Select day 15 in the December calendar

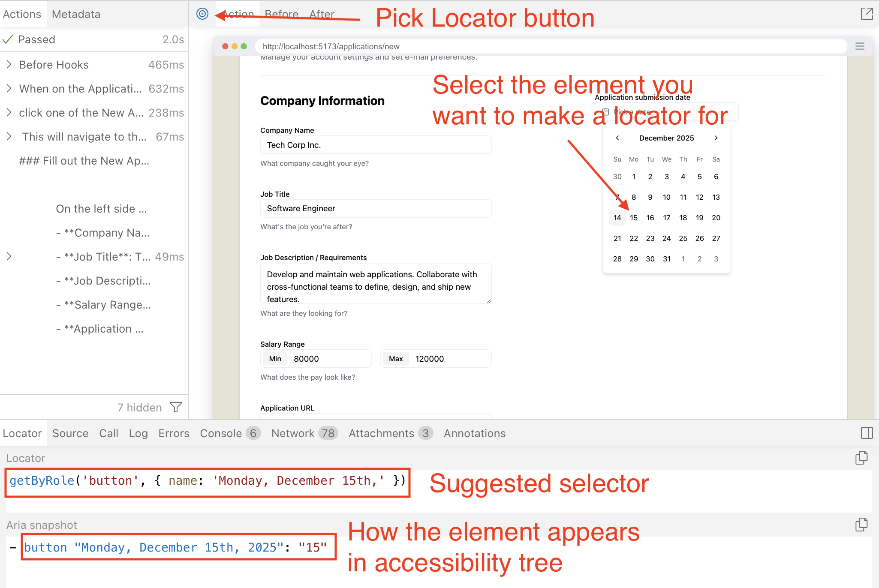pos(634,217)
